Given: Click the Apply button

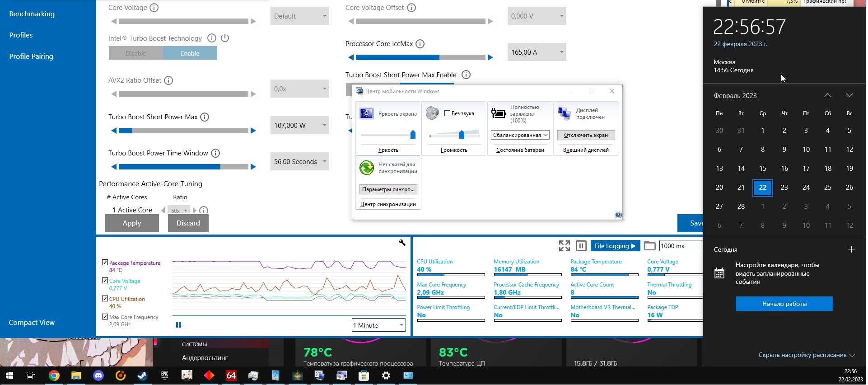Looking at the screenshot, I should point(132,223).
